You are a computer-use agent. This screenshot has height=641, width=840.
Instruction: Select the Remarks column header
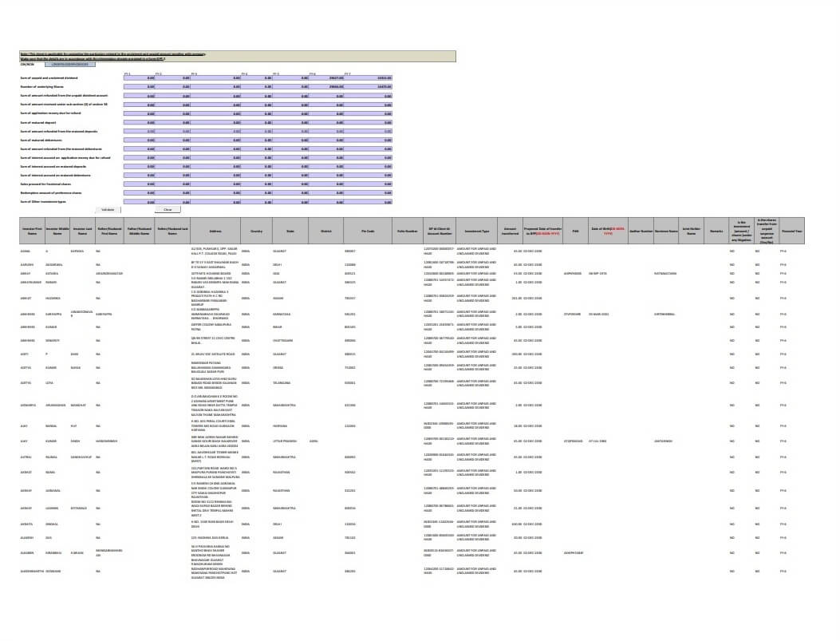pyautogui.click(x=716, y=231)
